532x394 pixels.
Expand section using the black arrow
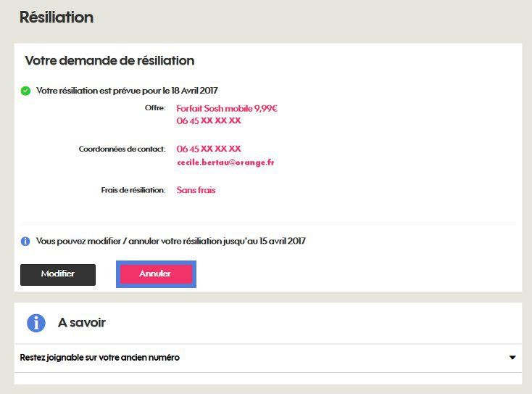(x=512, y=358)
